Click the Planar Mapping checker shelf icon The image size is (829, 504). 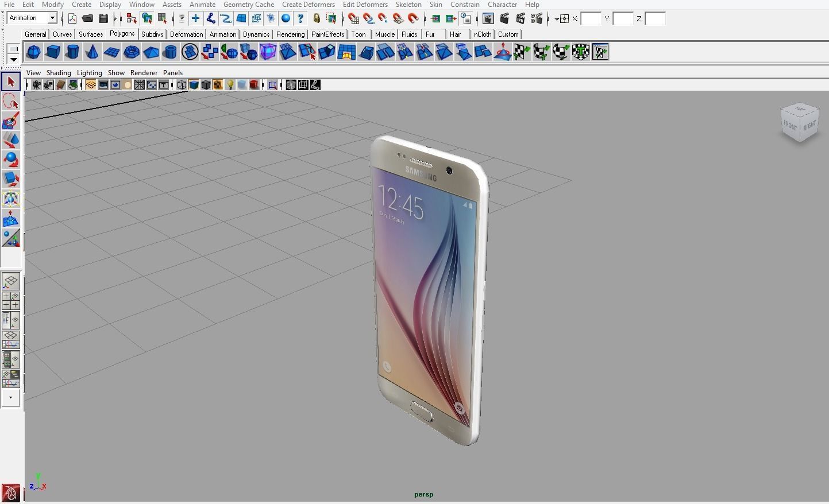click(x=522, y=52)
